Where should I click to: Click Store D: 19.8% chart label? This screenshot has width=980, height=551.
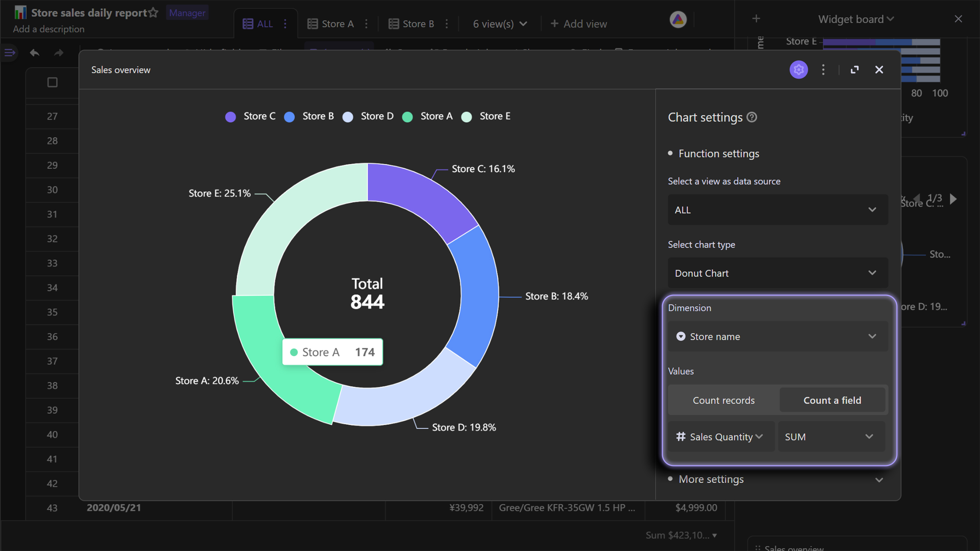pos(464,428)
